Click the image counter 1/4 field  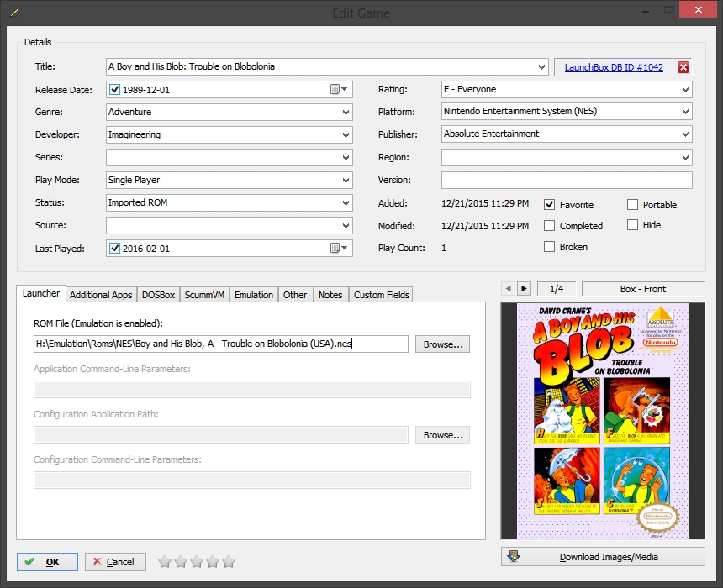coord(557,289)
